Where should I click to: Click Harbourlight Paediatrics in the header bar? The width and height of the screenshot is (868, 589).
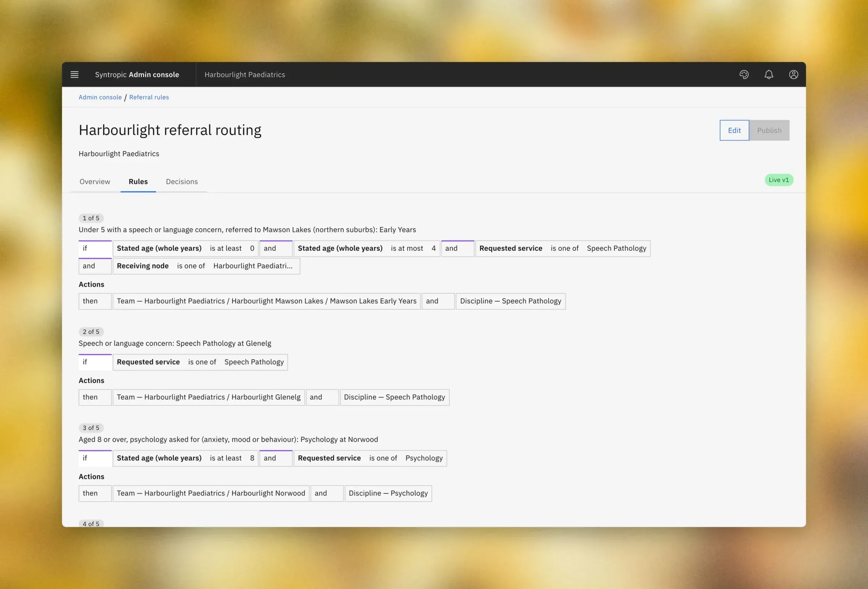pos(244,75)
